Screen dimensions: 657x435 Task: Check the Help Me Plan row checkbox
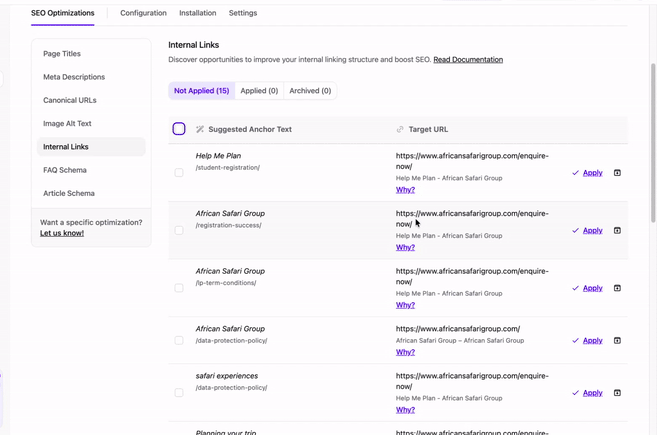click(179, 173)
